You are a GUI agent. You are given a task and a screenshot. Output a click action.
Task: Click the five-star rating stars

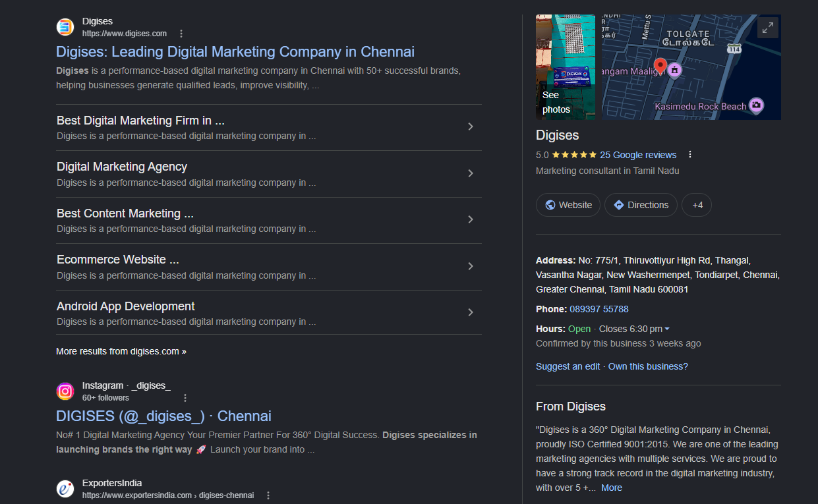pos(574,155)
